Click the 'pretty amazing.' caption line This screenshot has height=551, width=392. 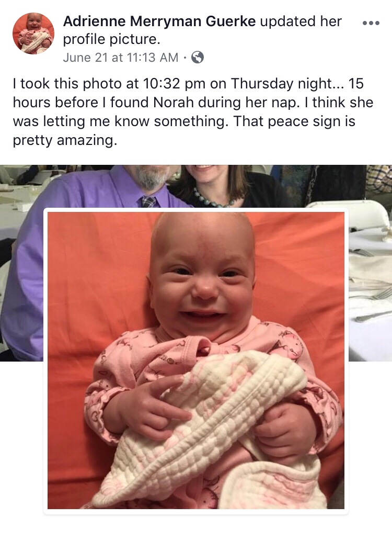[65, 141]
